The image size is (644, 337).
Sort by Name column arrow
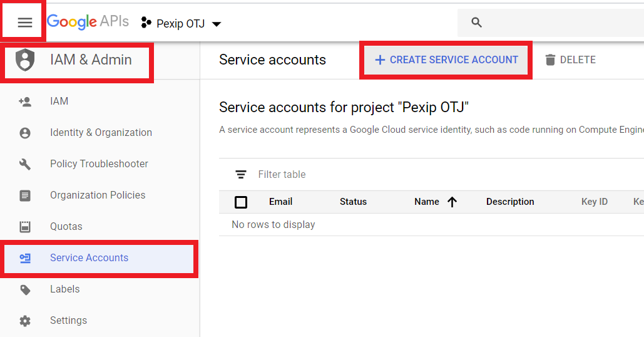click(x=452, y=202)
